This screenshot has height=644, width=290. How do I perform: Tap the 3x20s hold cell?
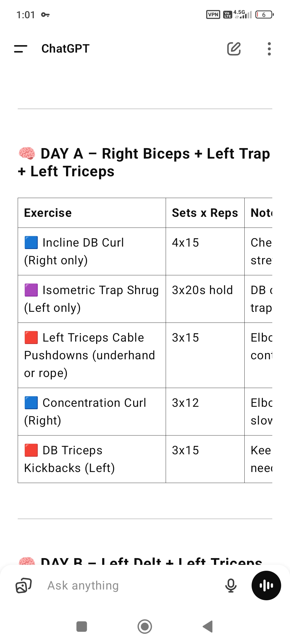pyautogui.click(x=205, y=299)
